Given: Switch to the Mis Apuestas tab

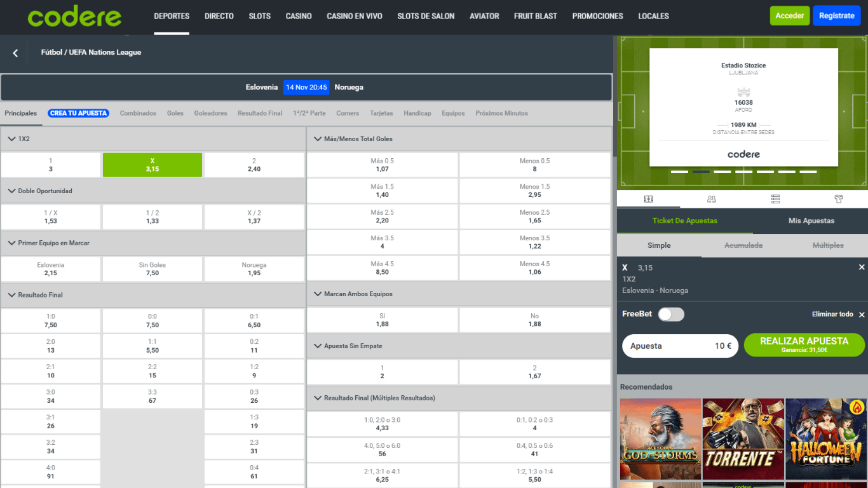Looking at the screenshot, I should (x=811, y=220).
